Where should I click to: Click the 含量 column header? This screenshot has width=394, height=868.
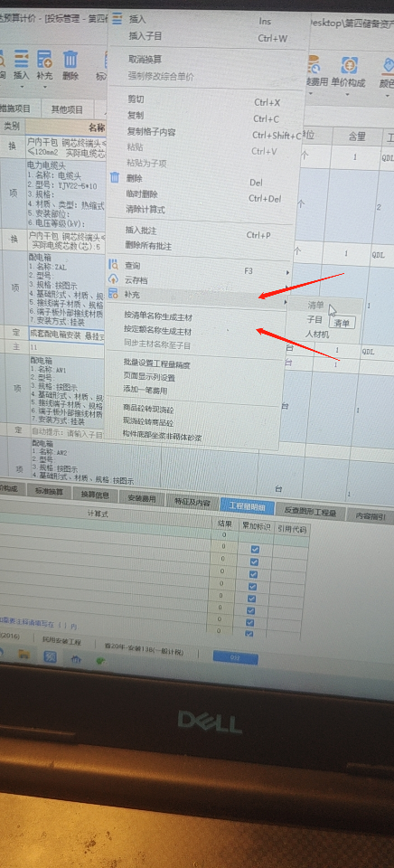(356, 135)
